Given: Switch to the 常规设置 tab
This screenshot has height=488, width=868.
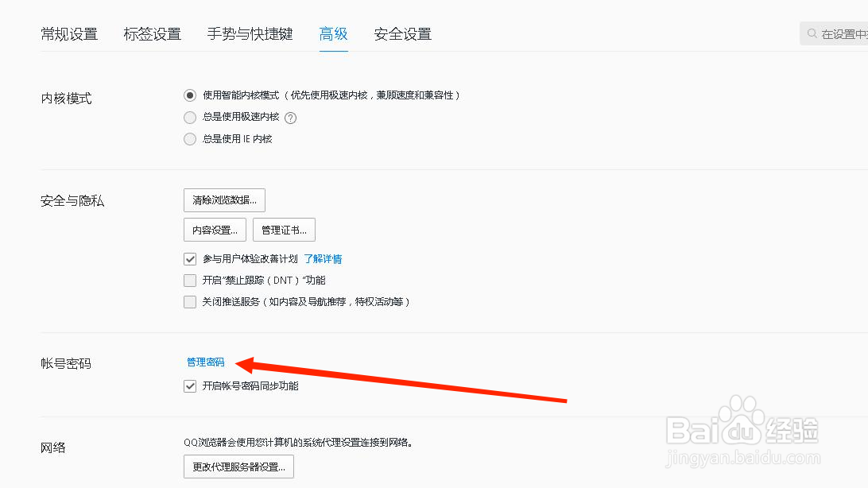Looking at the screenshot, I should pyautogui.click(x=68, y=33).
